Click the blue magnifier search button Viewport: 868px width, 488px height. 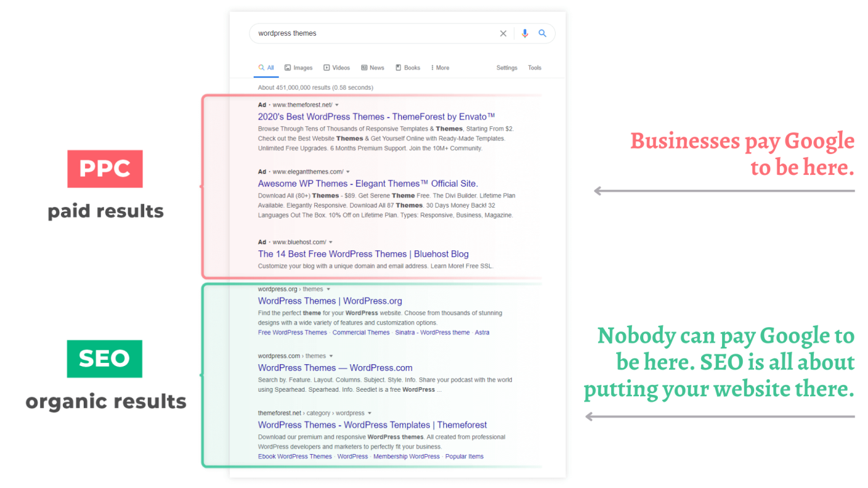[x=543, y=34]
